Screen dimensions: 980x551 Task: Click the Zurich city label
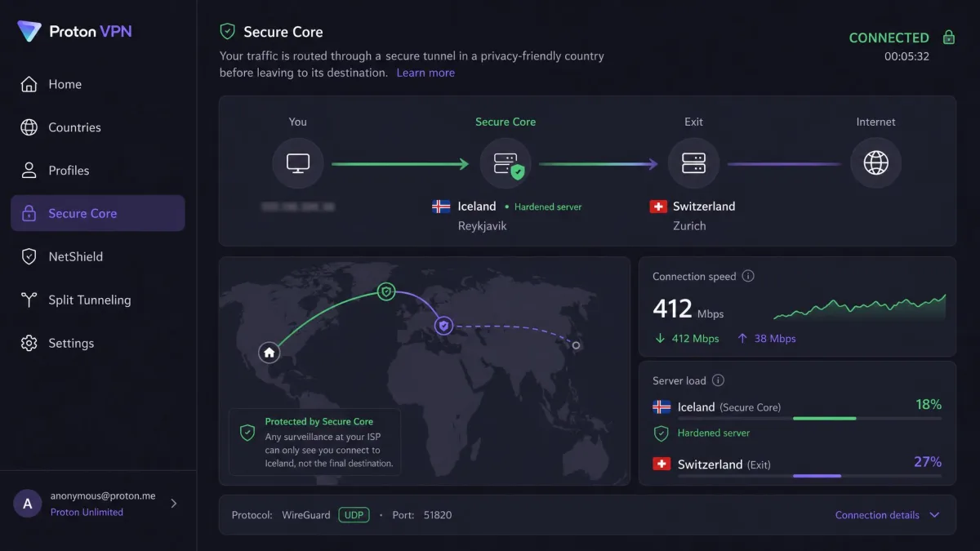689,226
